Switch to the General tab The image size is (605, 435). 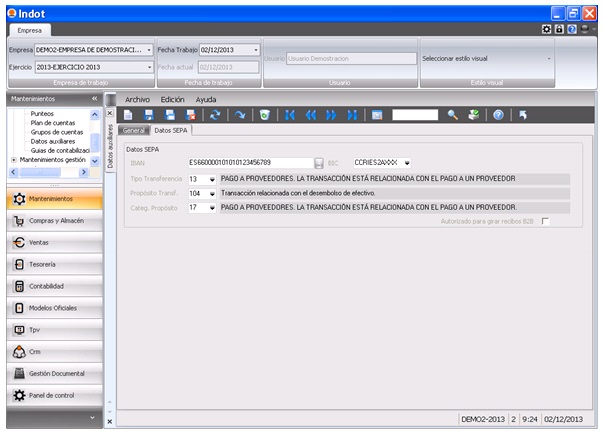[x=134, y=130]
